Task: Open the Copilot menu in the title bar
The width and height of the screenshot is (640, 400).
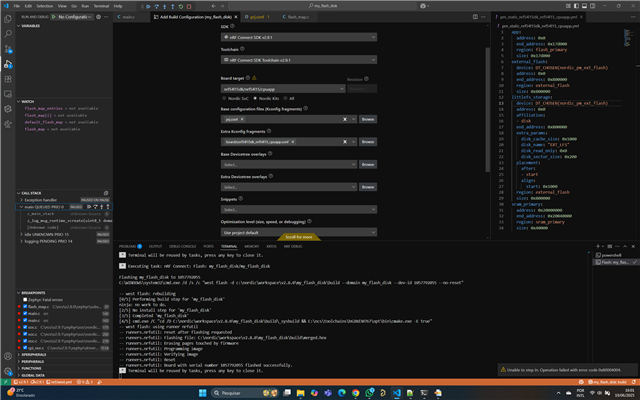Action: click(424, 6)
